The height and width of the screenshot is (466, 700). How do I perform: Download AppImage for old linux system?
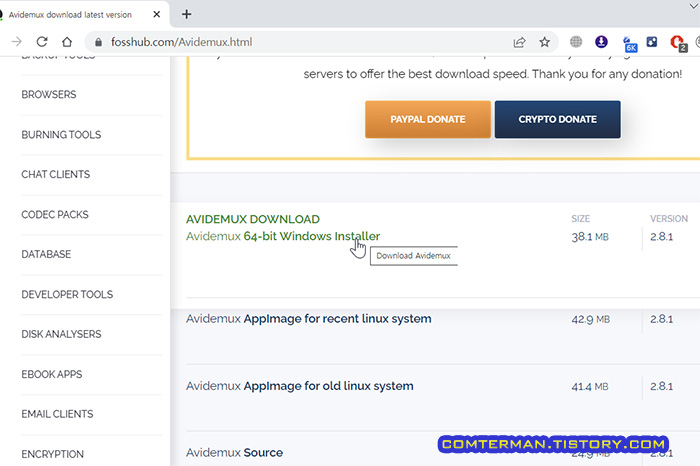[300, 386]
